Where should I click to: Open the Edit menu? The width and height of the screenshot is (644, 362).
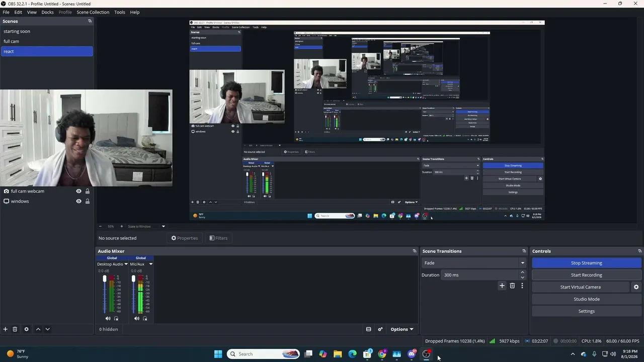tap(18, 12)
